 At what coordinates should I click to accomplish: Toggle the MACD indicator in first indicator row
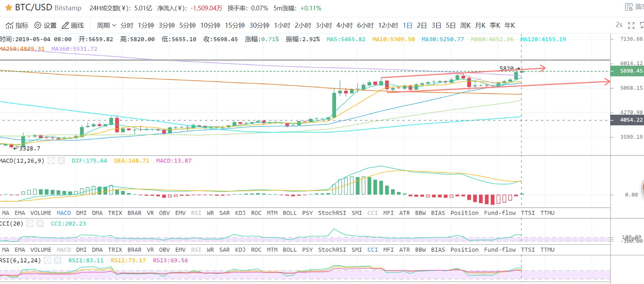pos(64,213)
